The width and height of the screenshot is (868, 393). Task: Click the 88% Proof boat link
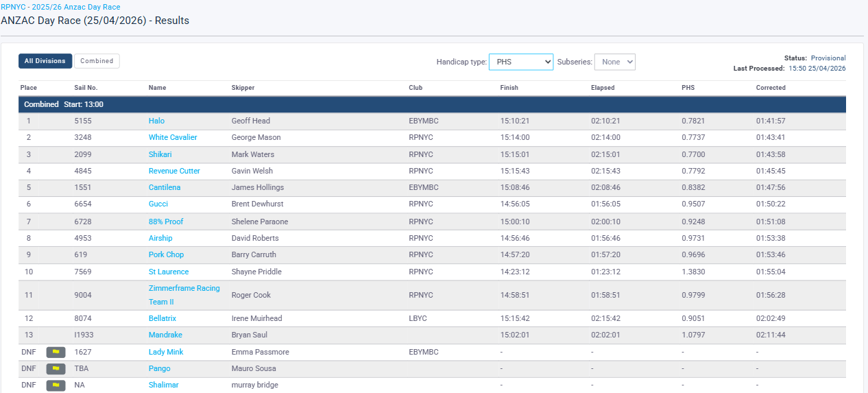coord(166,222)
